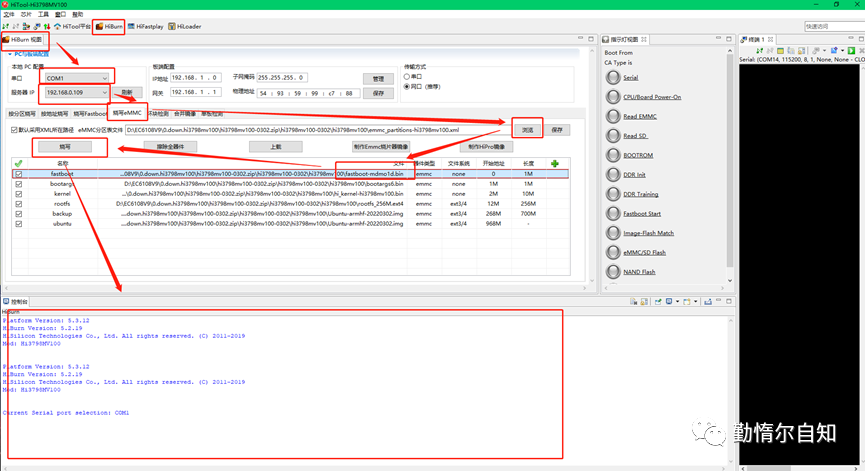Select 串口 serial transfer radio button

(407, 77)
